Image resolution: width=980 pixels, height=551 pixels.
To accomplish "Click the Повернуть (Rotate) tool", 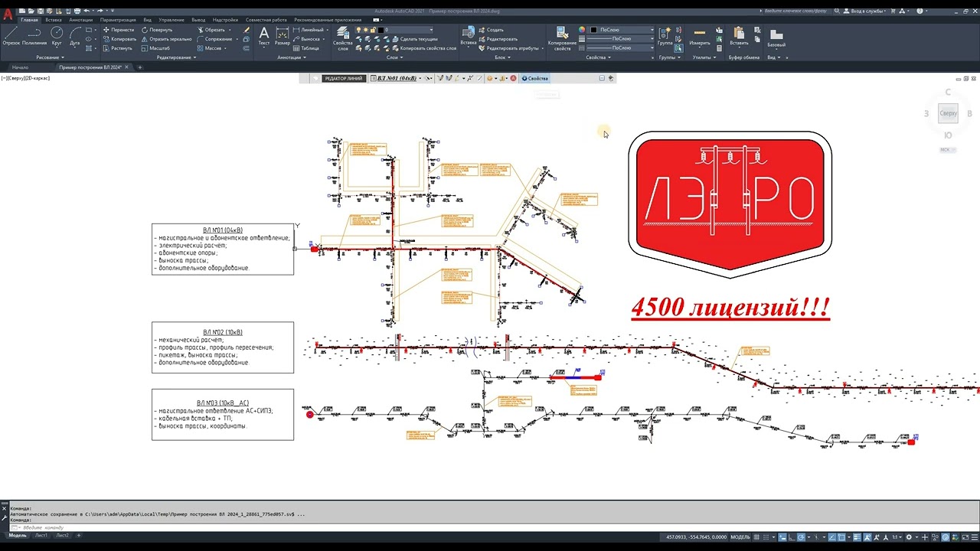I will click(x=157, y=30).
